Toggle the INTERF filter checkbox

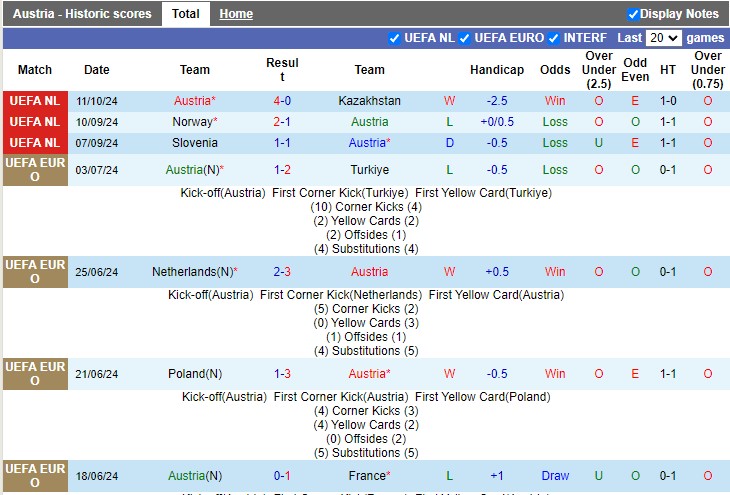[553, 38]
